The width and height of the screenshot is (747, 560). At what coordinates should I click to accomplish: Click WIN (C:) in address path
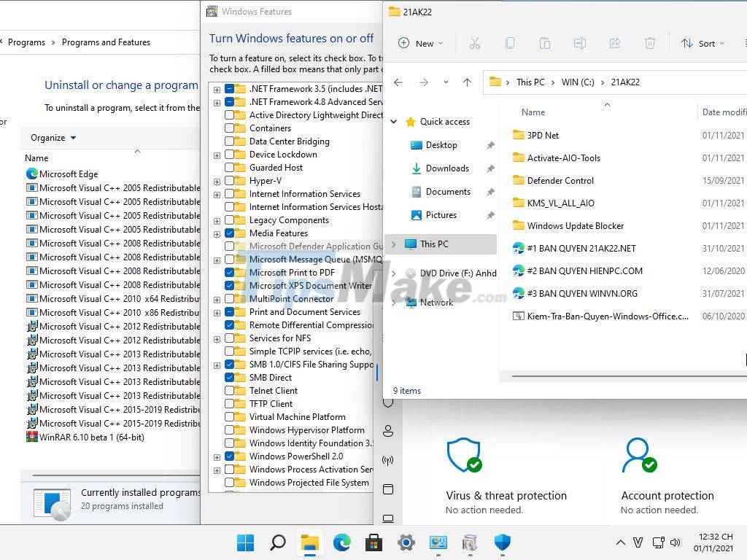coord(578,82)
